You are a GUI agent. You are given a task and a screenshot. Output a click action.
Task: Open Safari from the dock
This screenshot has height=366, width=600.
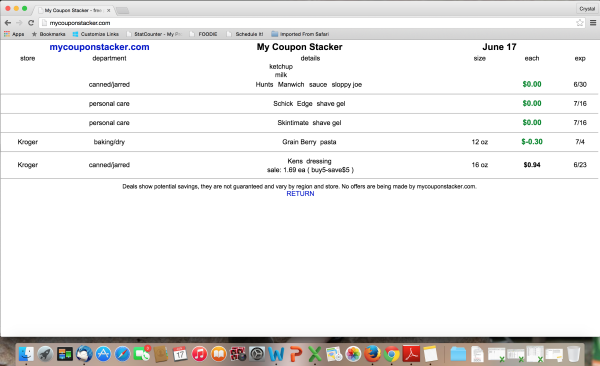pyautogui.click(x=122, y=354)
